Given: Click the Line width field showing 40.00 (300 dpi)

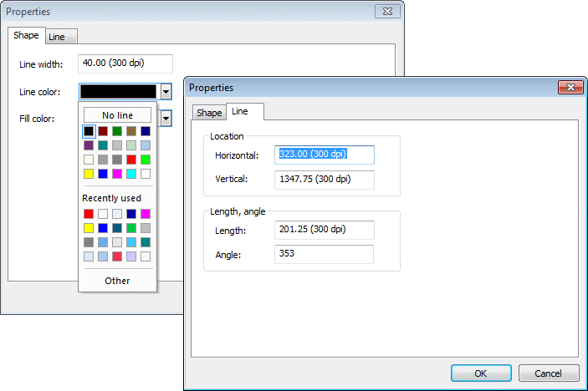Looking at the screenshot, I should pos(125,63).
